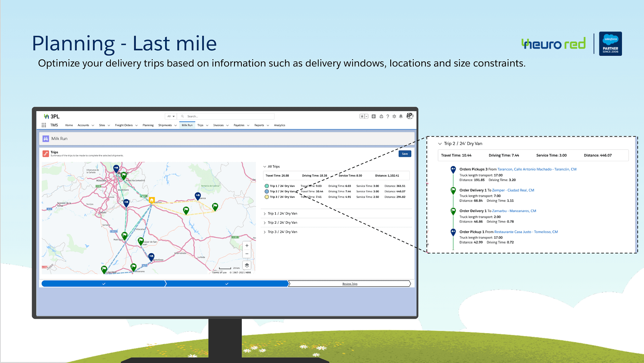Open the user profile avatar
The image size is (644, 363).
[409, 116]
